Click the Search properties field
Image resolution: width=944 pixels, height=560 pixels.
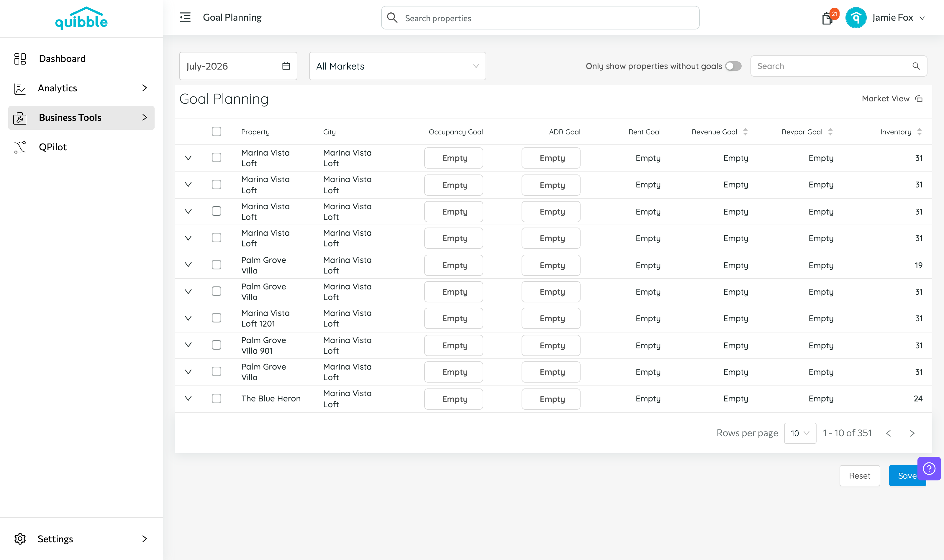[540, 18]
